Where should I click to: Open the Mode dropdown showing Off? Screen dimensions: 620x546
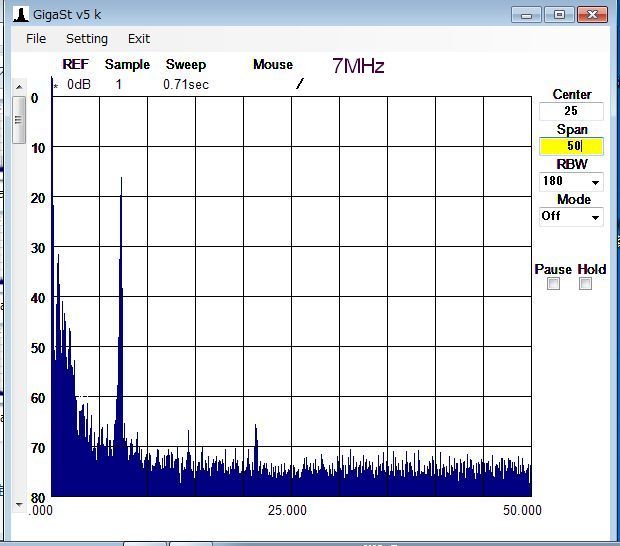[571, 216]
